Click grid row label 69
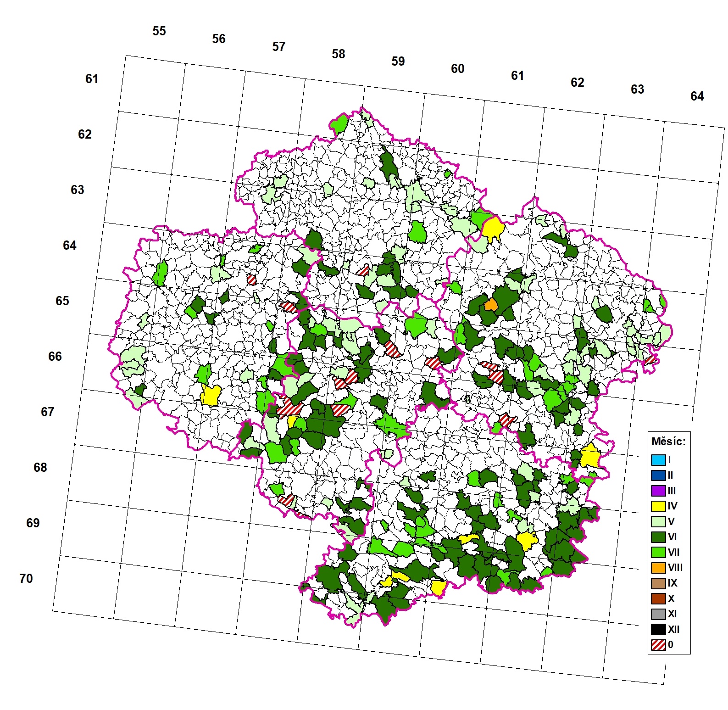728x710 pixels. [x=33, y=523]
